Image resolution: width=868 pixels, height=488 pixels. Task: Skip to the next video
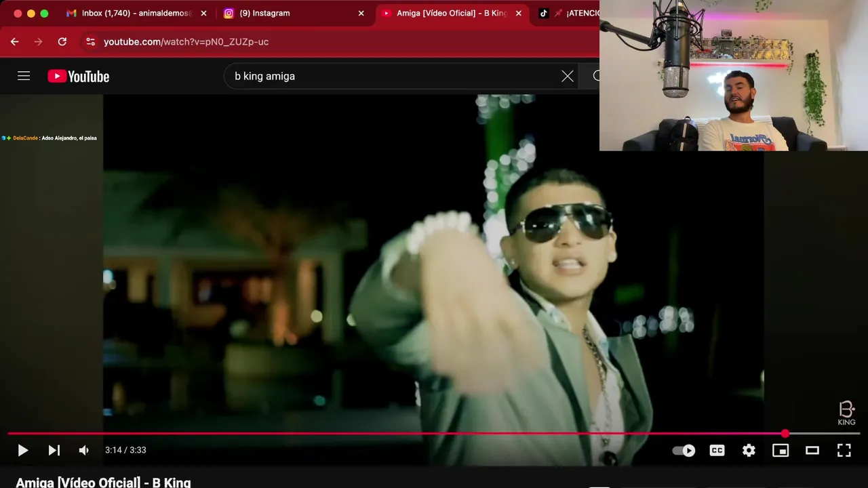pyautogui.click(x=54, y=450)
